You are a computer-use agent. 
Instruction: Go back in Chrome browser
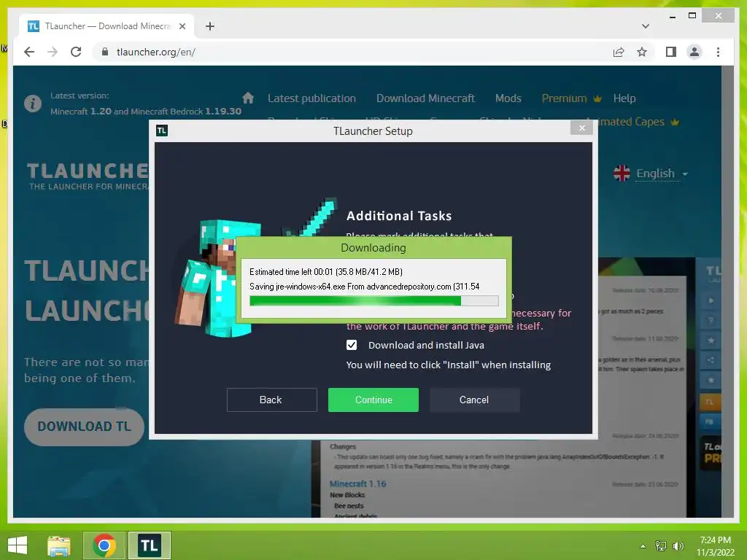pos(29,52)
